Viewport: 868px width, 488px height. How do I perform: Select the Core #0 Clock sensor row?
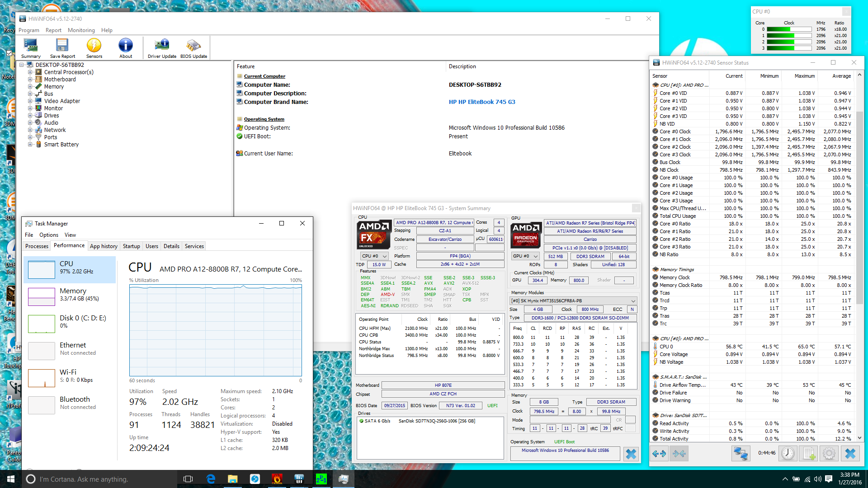[752, 131]
